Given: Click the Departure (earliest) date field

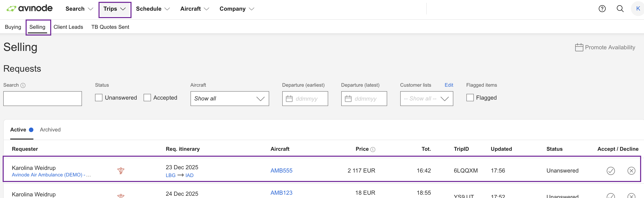Looking at the screenshot, I should (305, 99).
